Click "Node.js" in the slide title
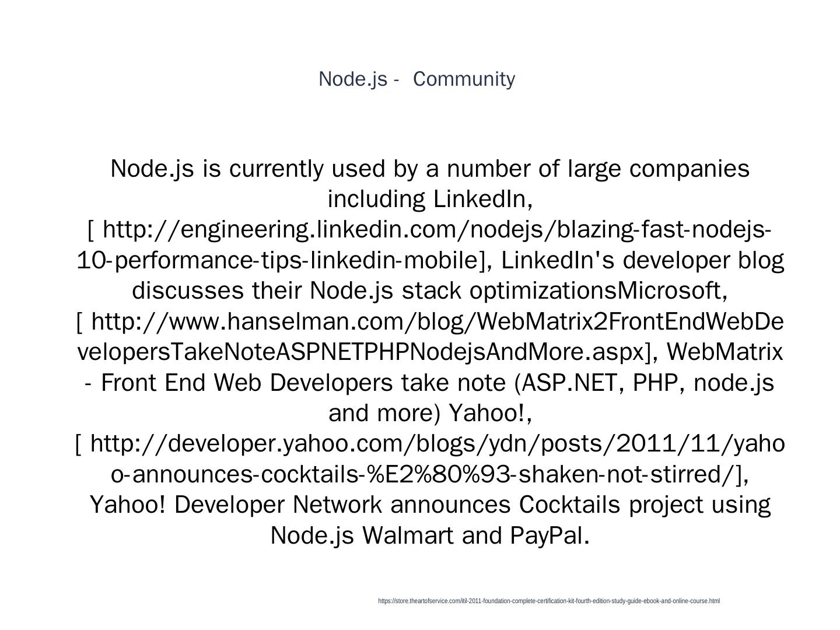The height and width of the screenshot is (630, 840). point(352,79)
